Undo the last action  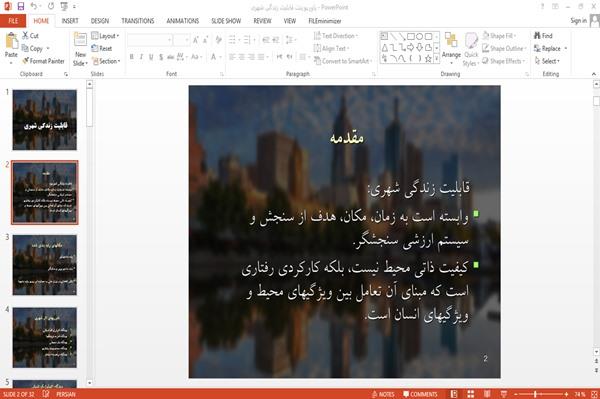(34, 7)
